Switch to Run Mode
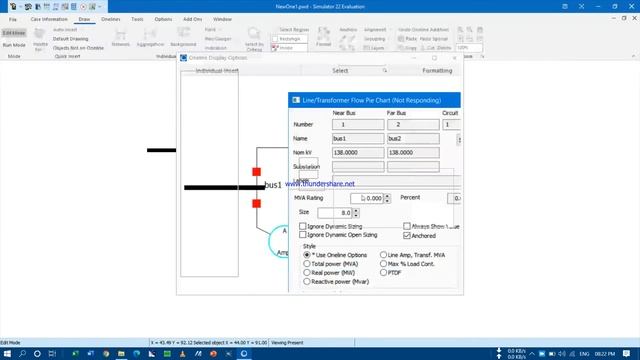Image resolution: width=640 pixels, height=360 pixels. (14, 45)
